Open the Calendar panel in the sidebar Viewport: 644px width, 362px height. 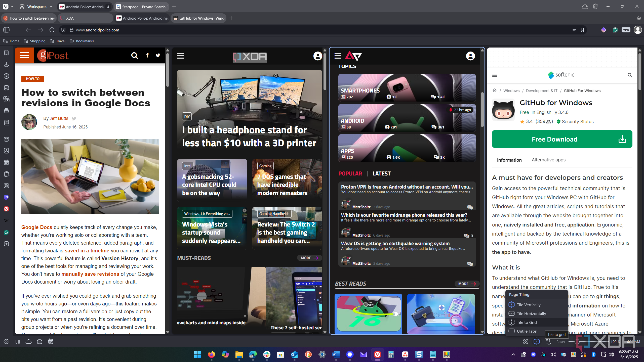tap(7, 162)
